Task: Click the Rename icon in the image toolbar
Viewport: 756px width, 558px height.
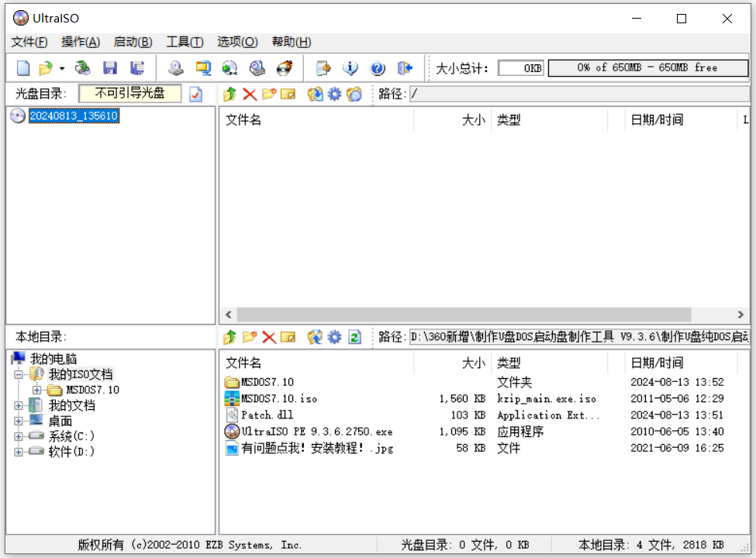Action: (x=288, y=94)
